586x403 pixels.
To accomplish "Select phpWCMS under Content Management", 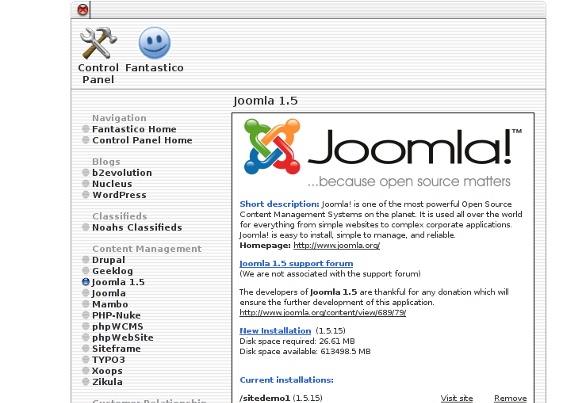I will point(118,326).
